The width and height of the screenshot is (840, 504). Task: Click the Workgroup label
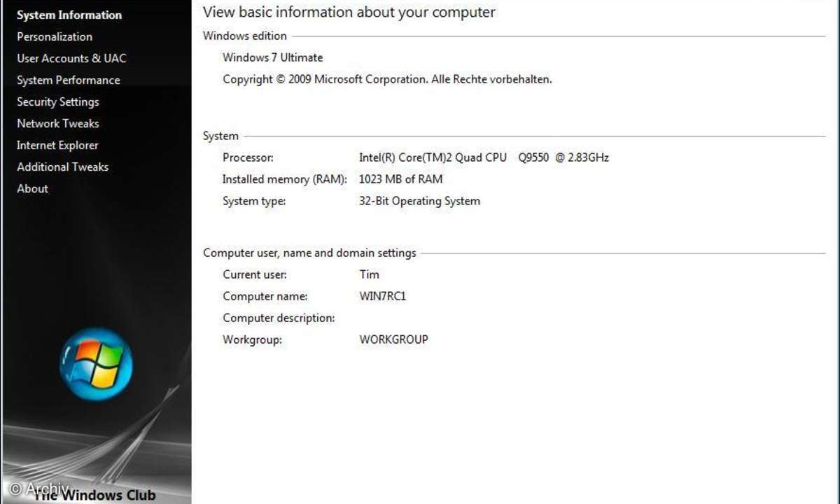pyautogui.click(x=253, y=339)
